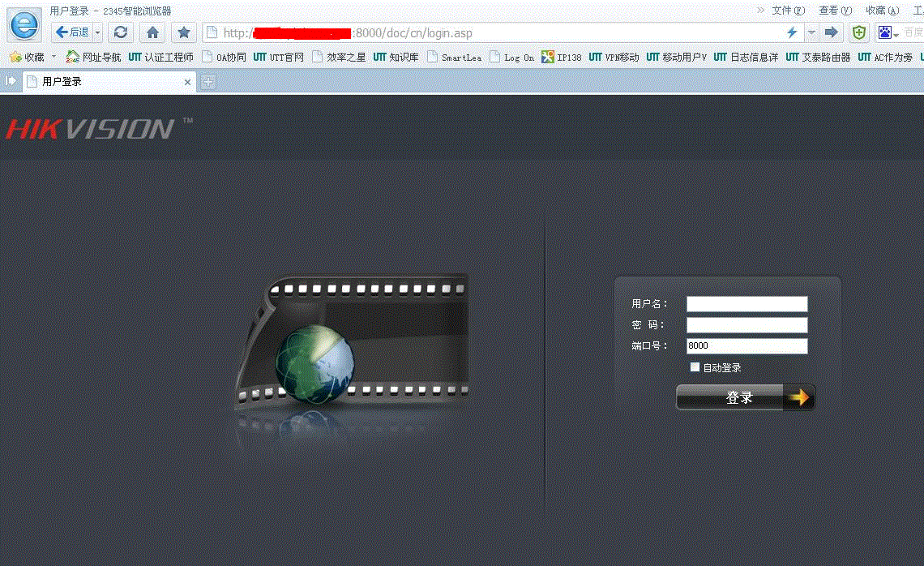Reload the page with the refresh icon
Screen dimensions: 924x566
coord(121,32)
